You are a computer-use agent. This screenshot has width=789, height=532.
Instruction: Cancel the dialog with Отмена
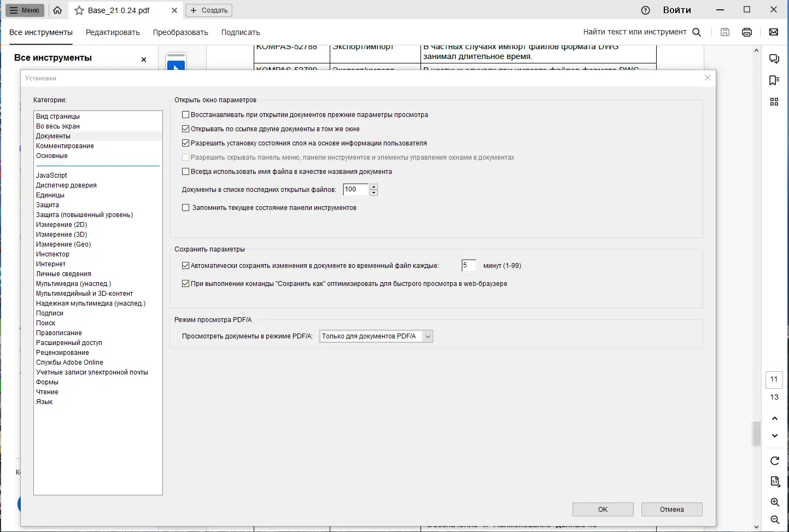click(x=671, y=510)
